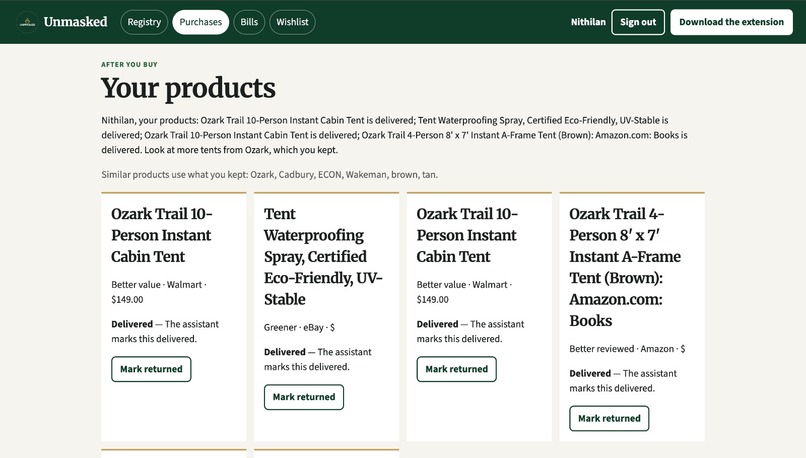Click Greener · eBay price line
Image resolution: width=806 pixels, height=458 pixels.
(299, 327)
